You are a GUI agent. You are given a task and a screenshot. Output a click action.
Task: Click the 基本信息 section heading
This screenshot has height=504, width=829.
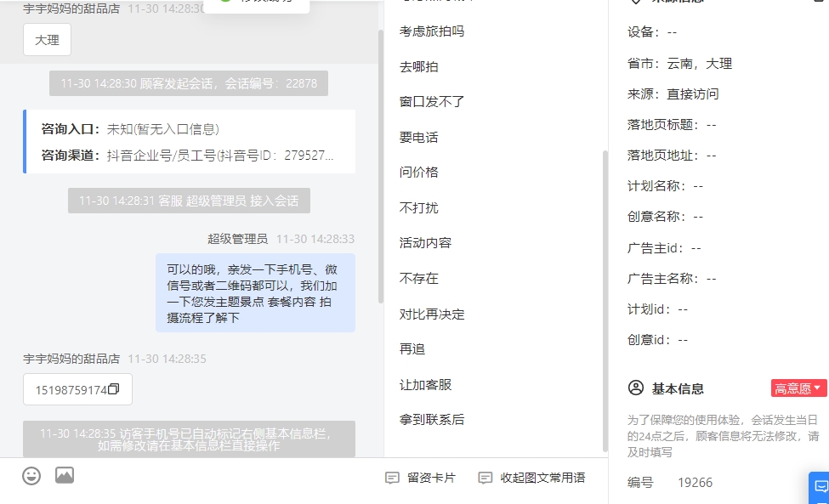678,388
